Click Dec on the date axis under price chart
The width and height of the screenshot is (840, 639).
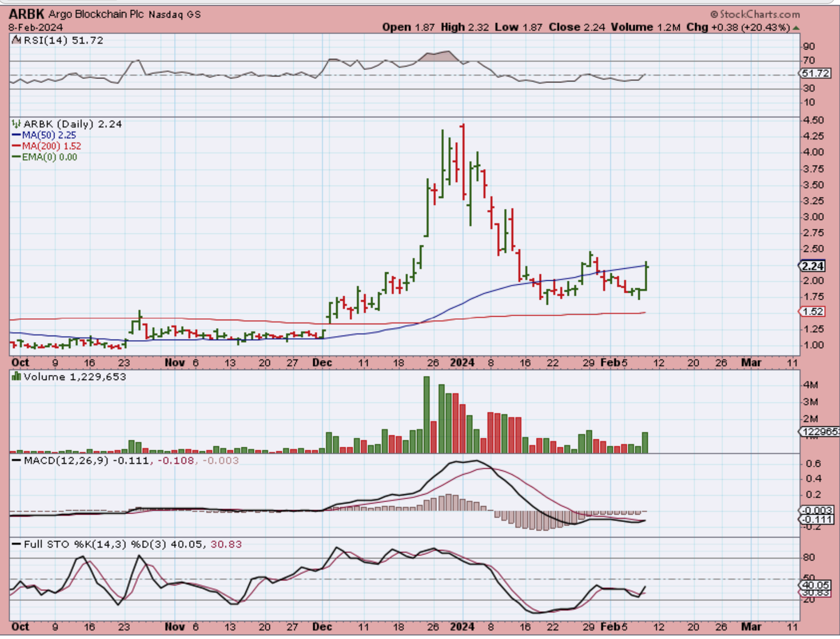coord(322,363)
